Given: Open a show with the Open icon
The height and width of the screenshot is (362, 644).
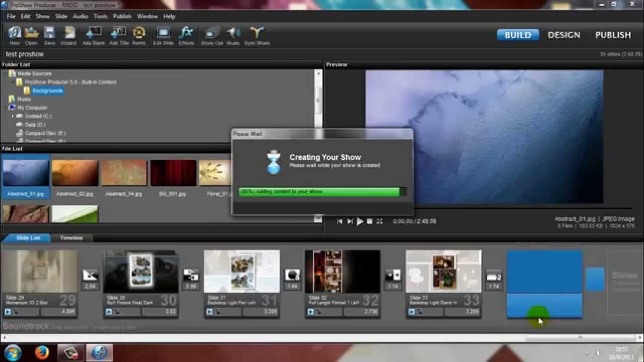Looking at the screenshot, I should pyautogui.click(x=31, y=35).
